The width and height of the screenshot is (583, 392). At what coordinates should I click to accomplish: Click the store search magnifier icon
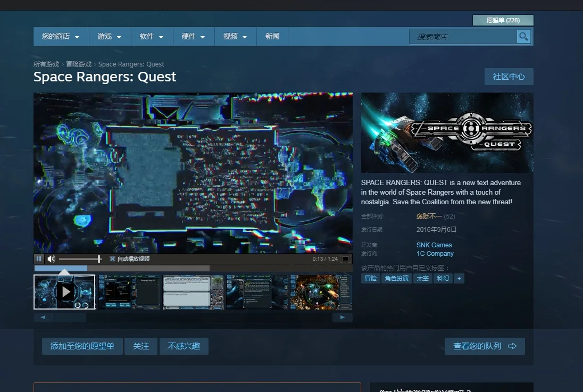coord(523,37)
